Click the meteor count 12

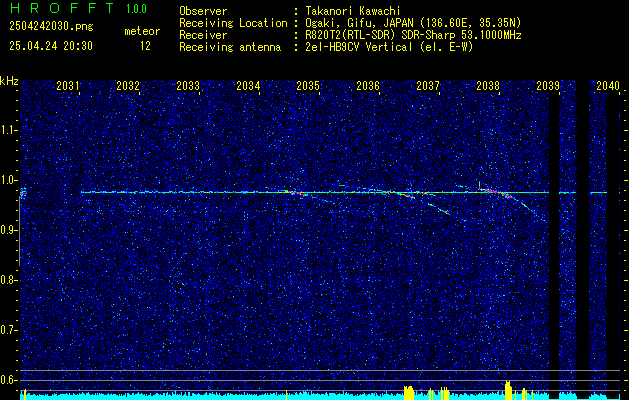click(145, 46)
